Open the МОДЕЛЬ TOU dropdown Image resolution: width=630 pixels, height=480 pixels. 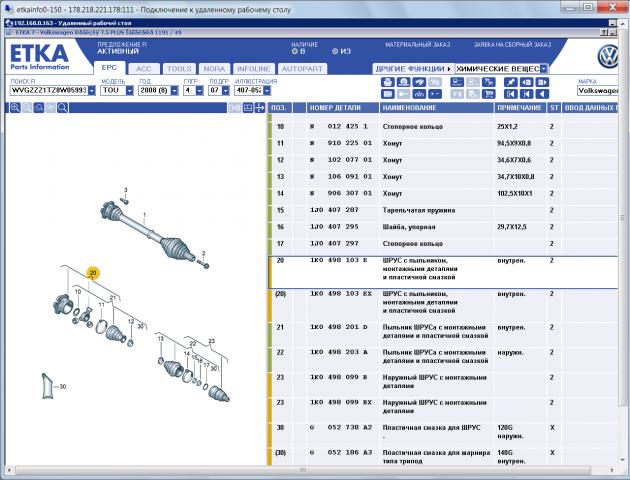(x=129, y=90)
